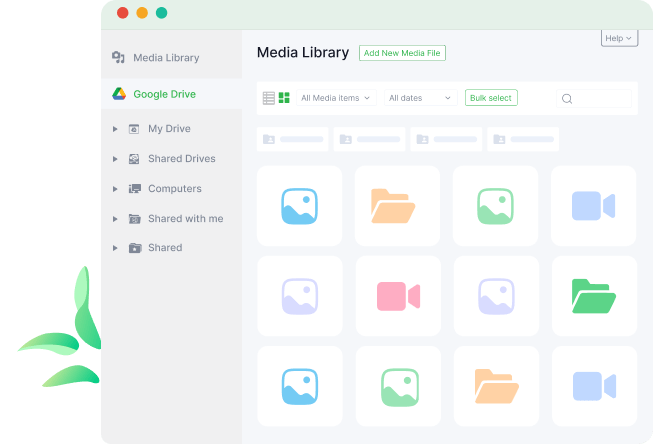Open the orange folder in first row
The height and width of the screenshot is (445, 654).
(398, 206)
